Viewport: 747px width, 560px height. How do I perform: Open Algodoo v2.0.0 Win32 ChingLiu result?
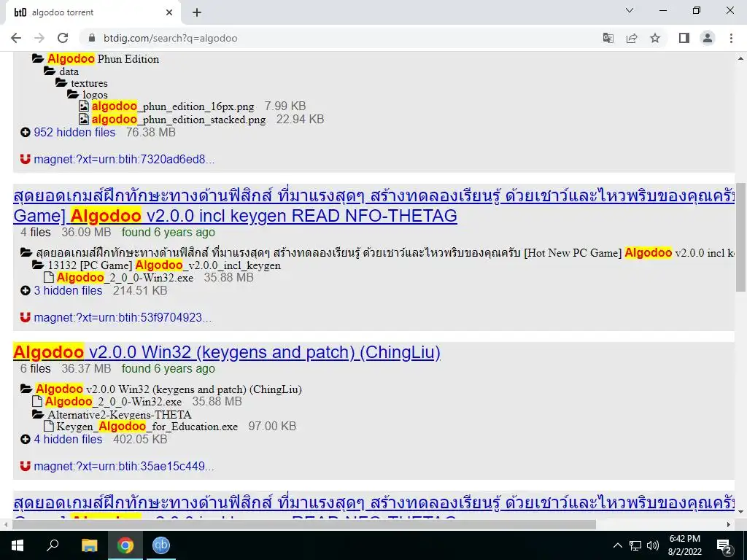tap(227, 352)
